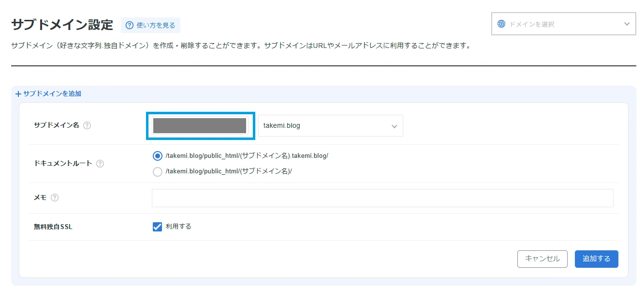Click plus icon next to サブドメインを追加
The image size is (644, 291).
pos(18,94)
